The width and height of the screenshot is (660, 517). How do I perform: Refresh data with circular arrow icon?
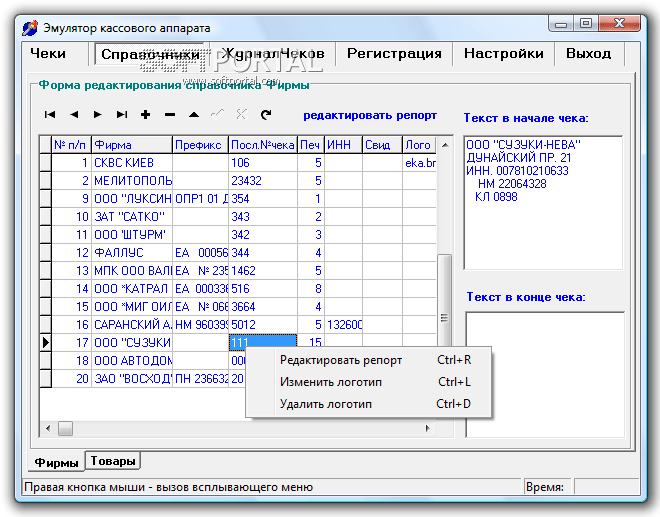(x=266, y=115)
